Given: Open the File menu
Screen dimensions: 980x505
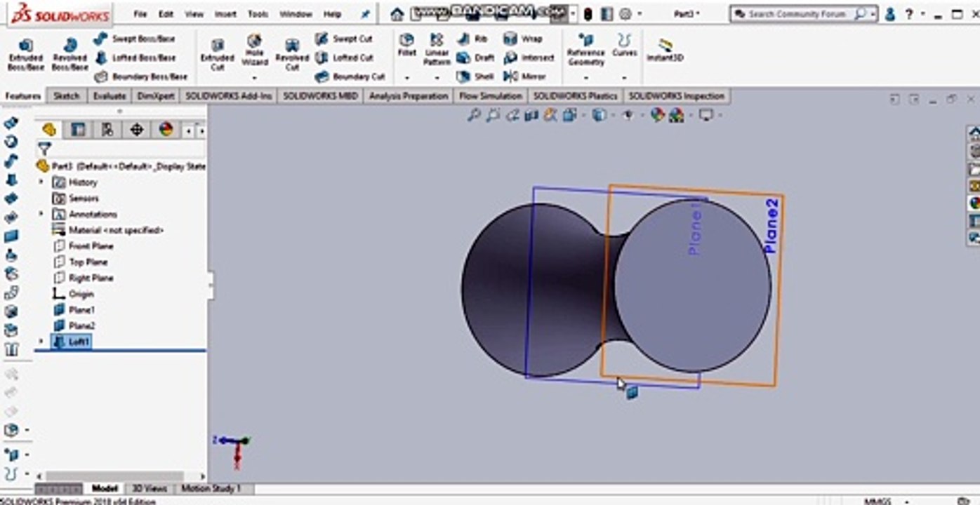Looking at the screenshot, I should (140, 13).
